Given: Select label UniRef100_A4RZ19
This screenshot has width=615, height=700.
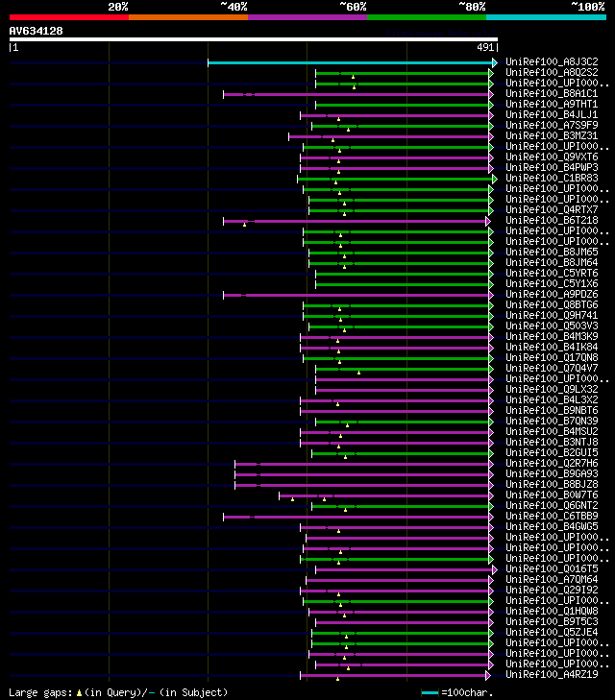Looking at the screenshot, I should point(552,674).
